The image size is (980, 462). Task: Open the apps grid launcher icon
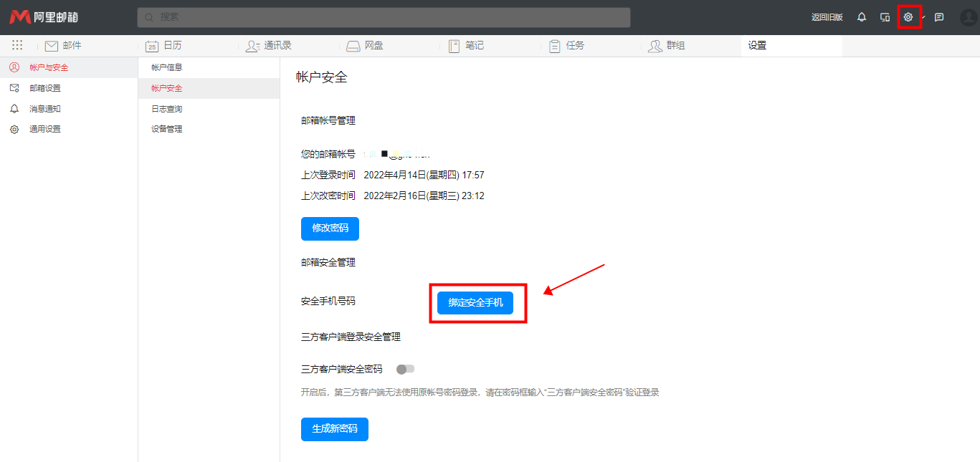point(17,45)
